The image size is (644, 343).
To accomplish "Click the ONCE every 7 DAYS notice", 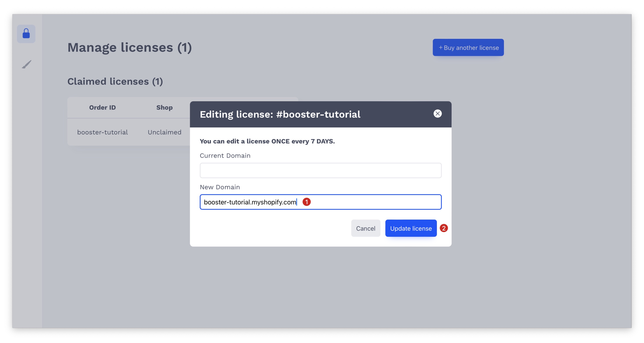I will pyautogui.click(x=267, y=141).
